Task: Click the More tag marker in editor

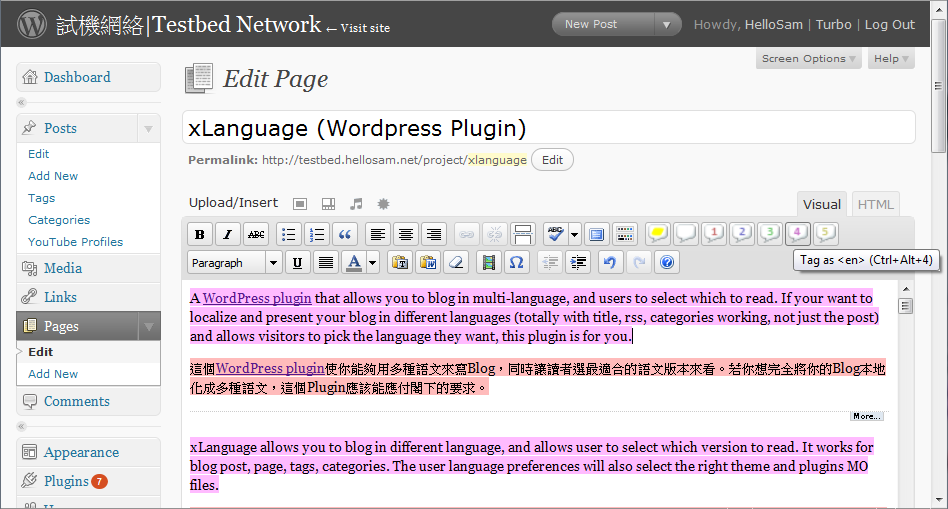Action: (x=867, y=417)
